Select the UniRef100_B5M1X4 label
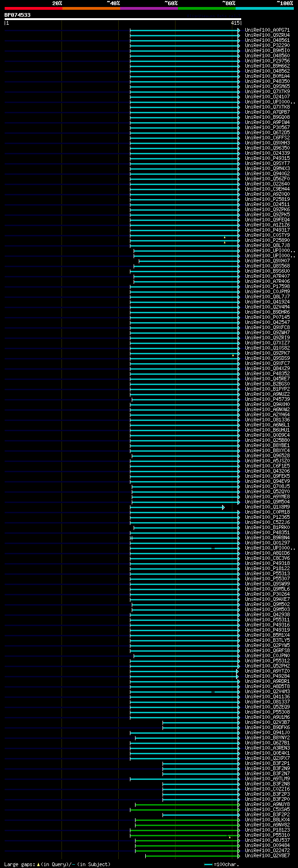 267,635
